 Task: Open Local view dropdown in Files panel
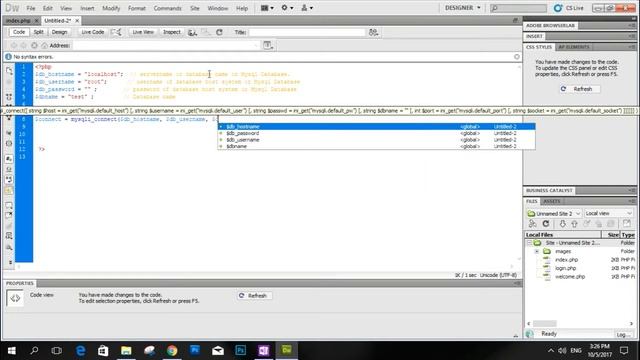(x=609, y=213)
